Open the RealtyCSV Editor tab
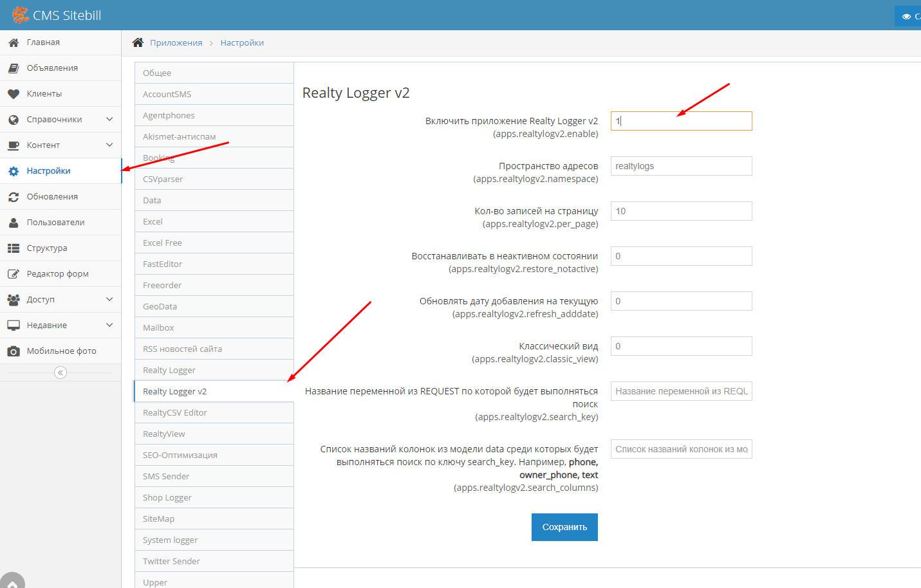 tap(214, 412)
